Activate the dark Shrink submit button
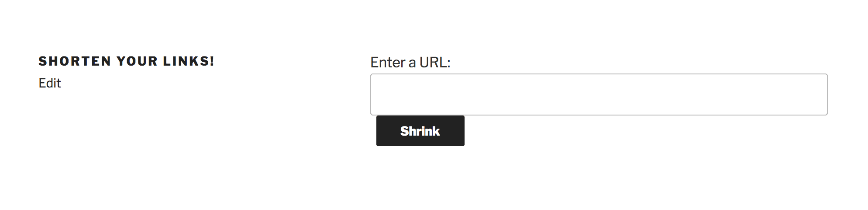Screen dimensions: 868x210 point(420,131)
